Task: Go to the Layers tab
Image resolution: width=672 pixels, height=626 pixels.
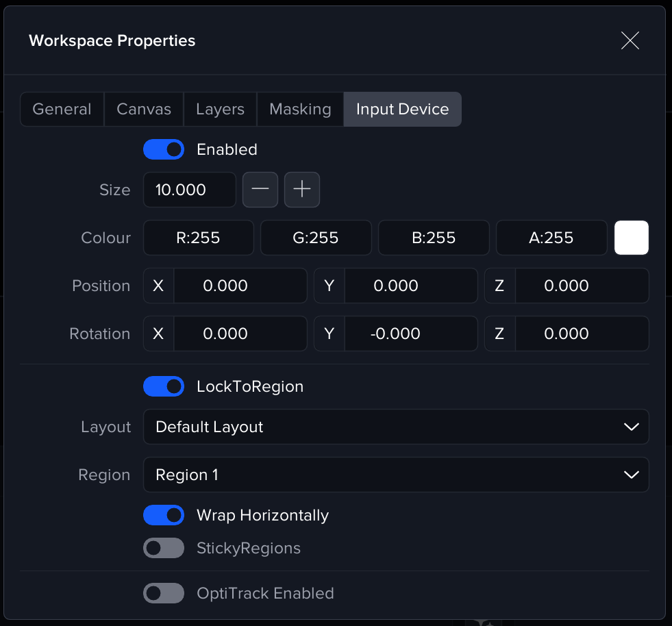Action: tap(220, 110)
